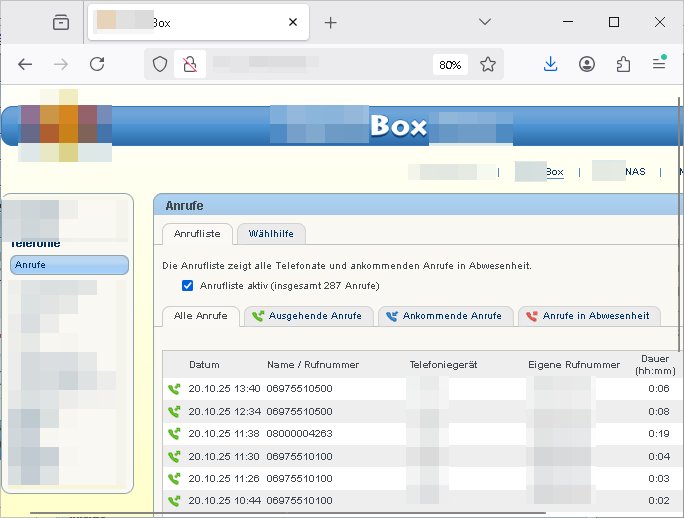This screenshot has height=518, width=684.
Task: Bookmark this page with the star icon
Action: tap(488, 64)
